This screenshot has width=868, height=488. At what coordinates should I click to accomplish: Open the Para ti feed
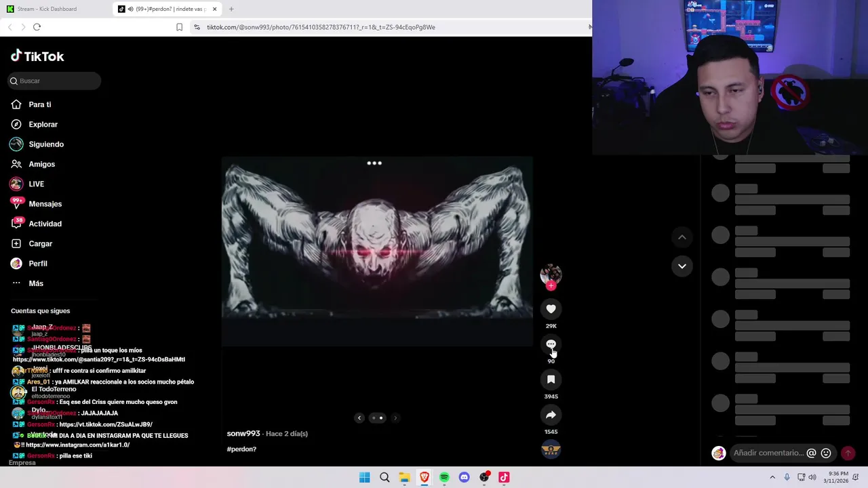coord(39,104)
